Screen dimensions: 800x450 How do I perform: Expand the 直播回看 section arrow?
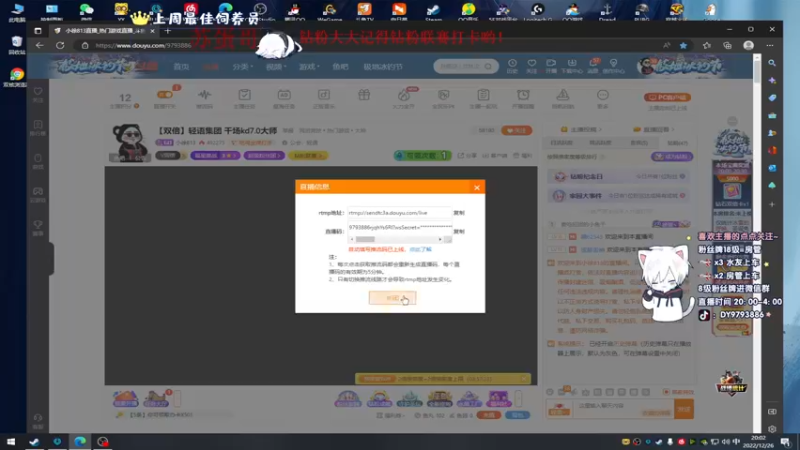coord(673,130)
